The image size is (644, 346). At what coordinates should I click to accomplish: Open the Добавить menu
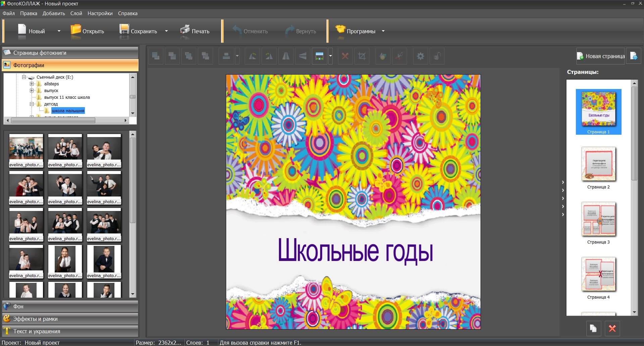54,13
